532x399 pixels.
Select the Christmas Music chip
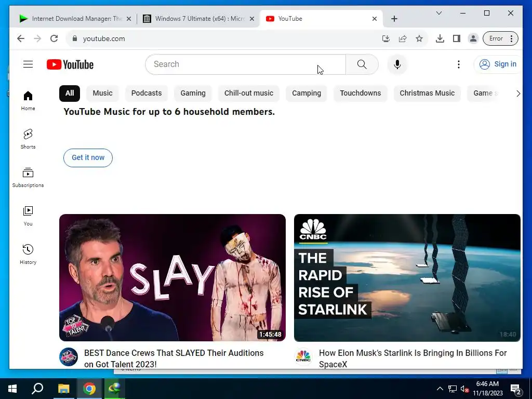(427, 94)
